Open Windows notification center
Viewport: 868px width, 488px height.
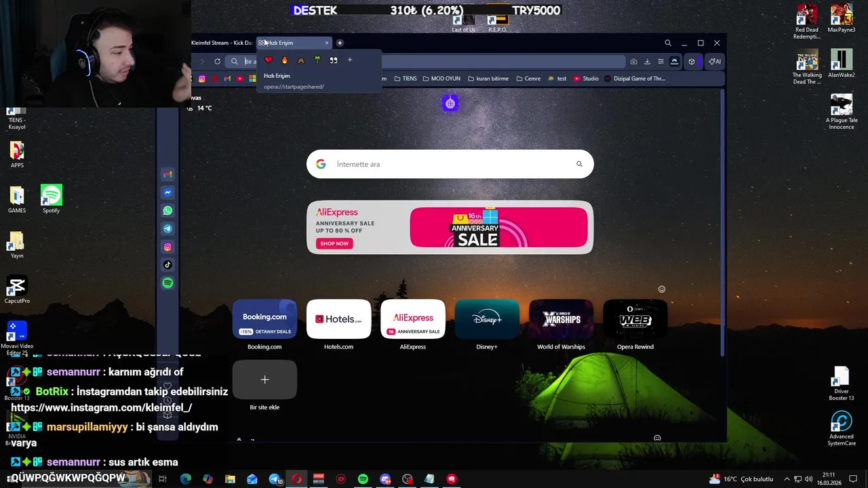854,479
